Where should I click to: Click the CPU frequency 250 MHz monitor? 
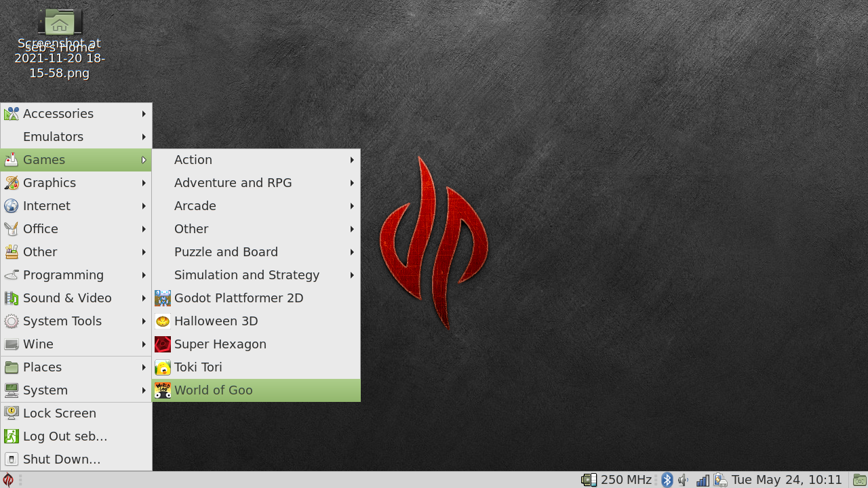point(617,480)
